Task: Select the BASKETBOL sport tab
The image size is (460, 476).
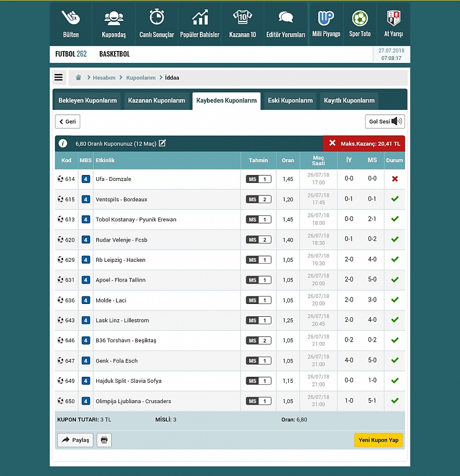Action: 115,54
